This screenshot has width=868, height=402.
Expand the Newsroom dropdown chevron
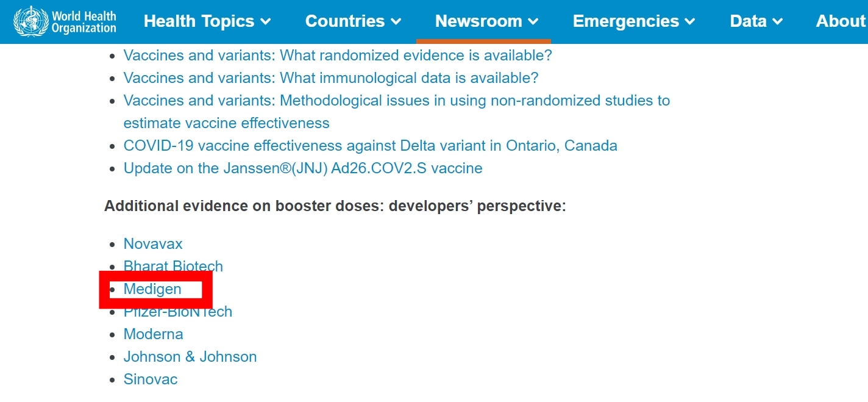(x=533, y=22)
